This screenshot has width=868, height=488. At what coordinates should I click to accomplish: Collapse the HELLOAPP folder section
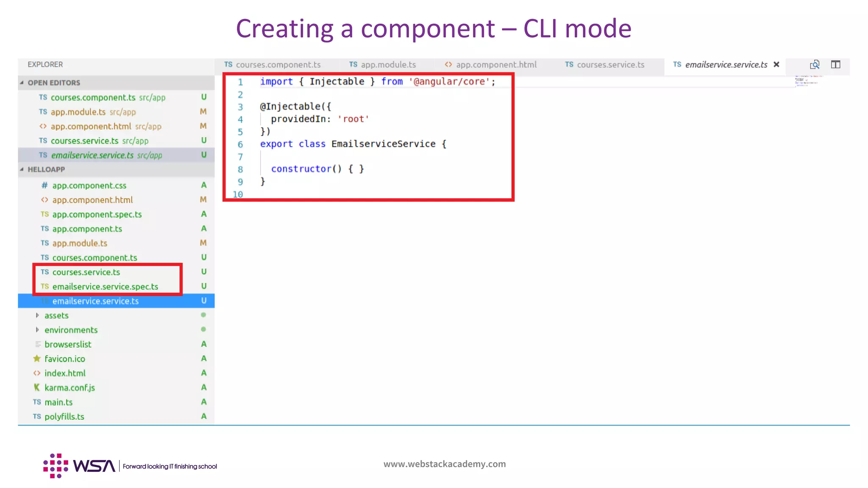point(22,169)
